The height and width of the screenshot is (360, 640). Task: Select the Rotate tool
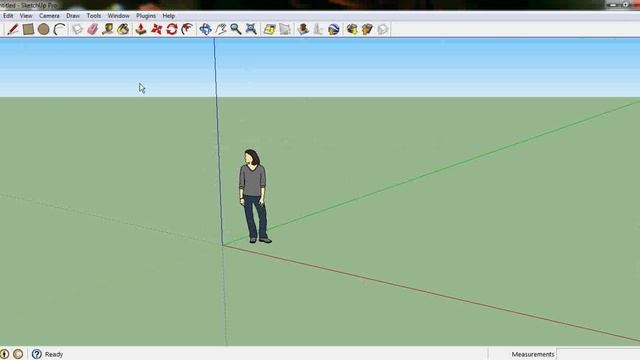(x=172, y=29)
